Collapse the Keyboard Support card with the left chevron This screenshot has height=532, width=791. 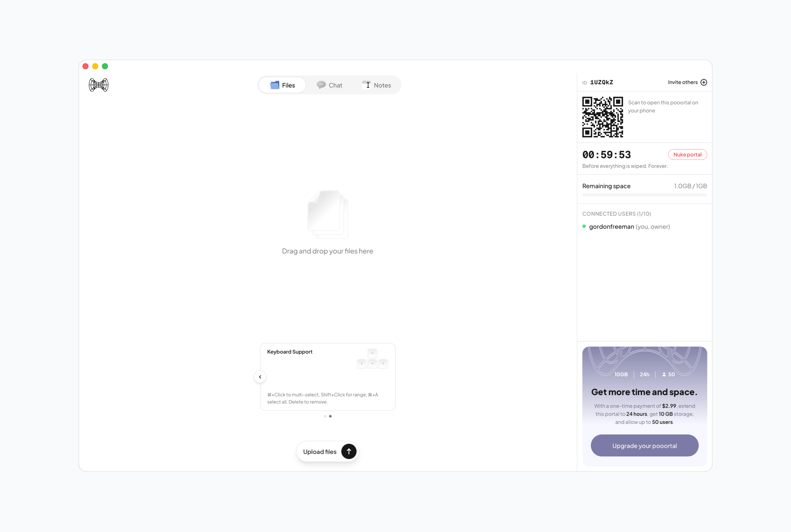[260, 377]
